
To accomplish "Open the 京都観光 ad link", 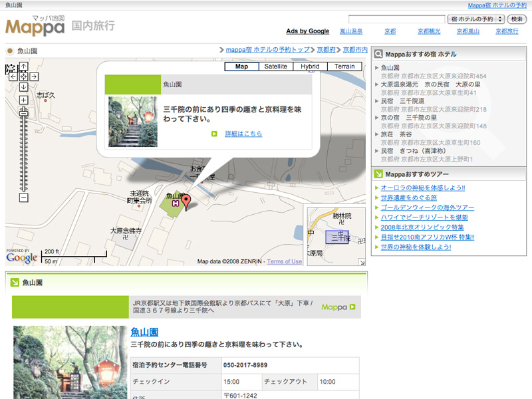I will 429,31.
